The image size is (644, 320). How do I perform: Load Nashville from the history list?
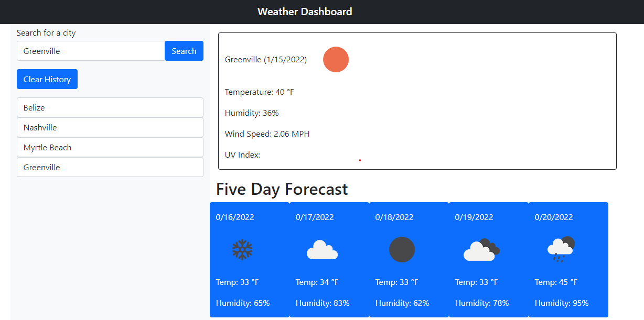[x=110, y=127]
